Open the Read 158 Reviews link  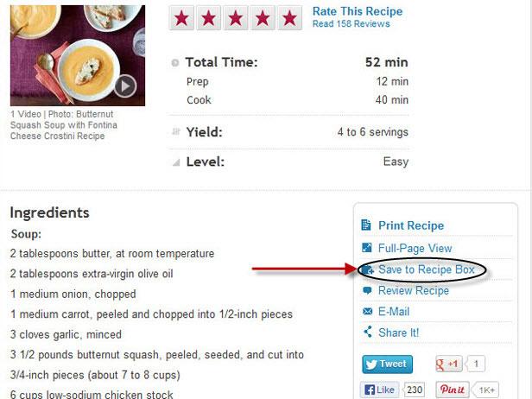pos(351,24)
